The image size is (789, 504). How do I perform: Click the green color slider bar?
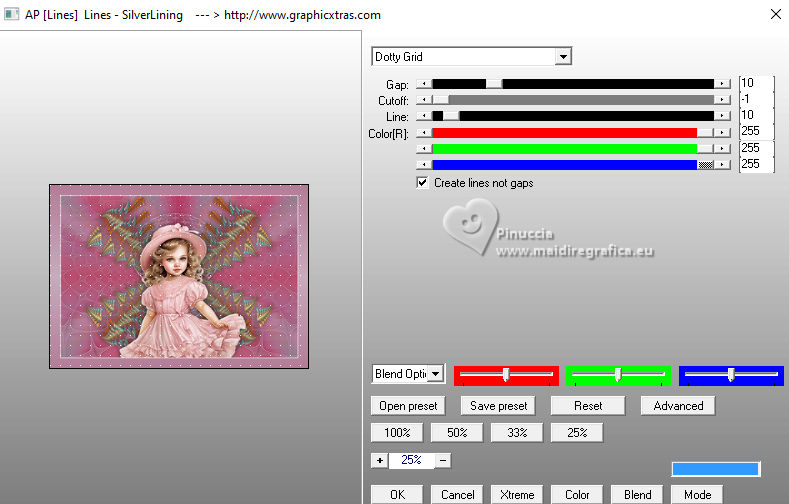(x=573, y=149)
